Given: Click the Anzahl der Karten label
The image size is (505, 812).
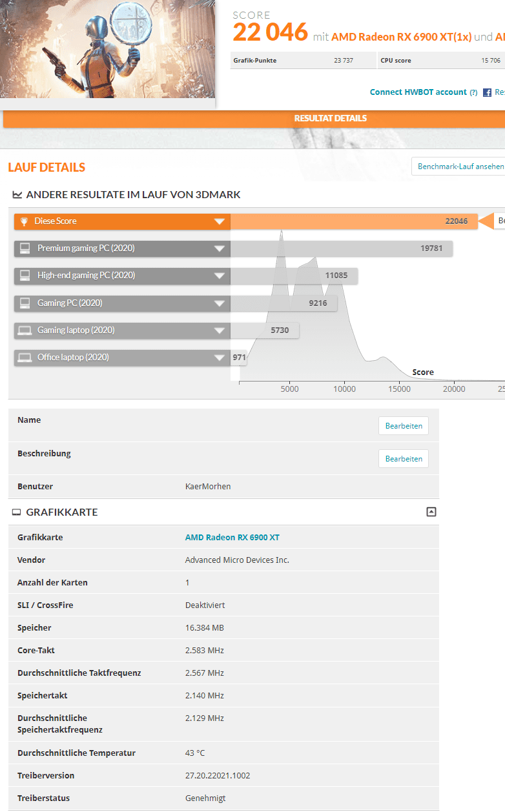Looking at the screenshot, I should tap(52, 583).
